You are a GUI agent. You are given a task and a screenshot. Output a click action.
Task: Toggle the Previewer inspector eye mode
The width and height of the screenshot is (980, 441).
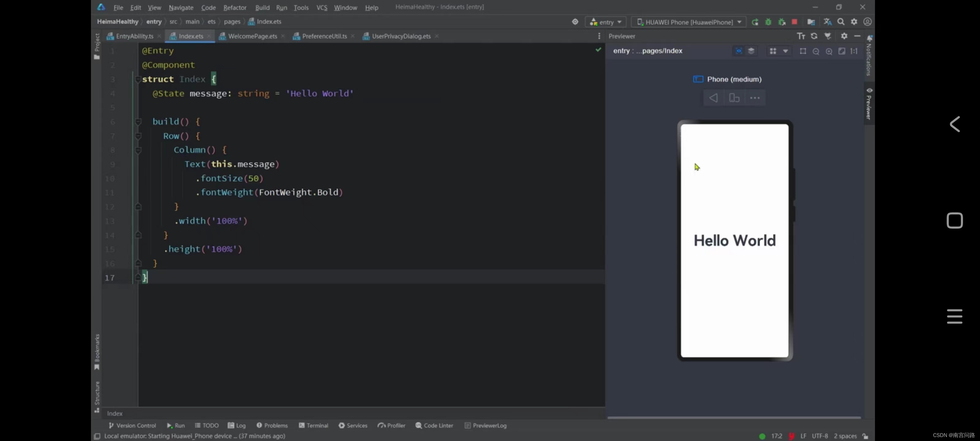click(x=738, y=51)
